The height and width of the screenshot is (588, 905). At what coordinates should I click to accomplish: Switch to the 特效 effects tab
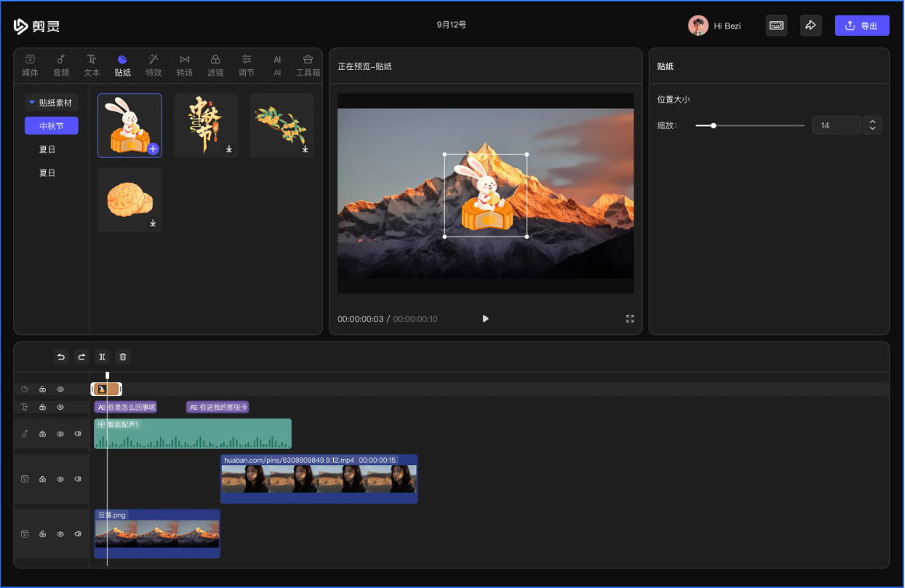pyautogui.click(x=153, y=65)
